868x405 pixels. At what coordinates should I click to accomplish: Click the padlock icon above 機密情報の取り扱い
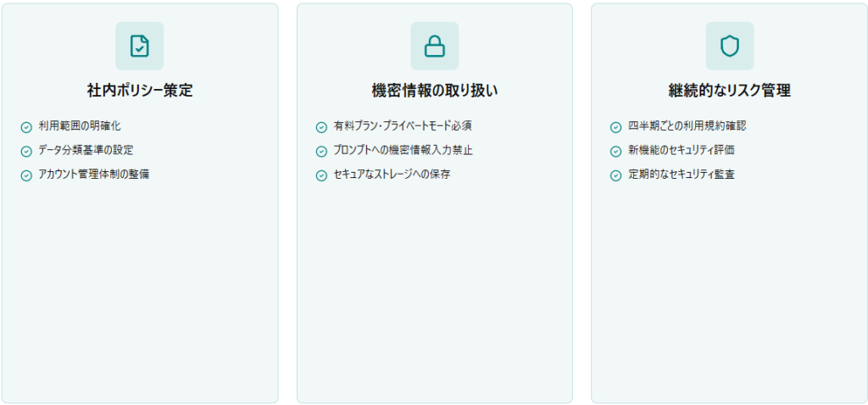pyautogui.click(x=434, y=46)
